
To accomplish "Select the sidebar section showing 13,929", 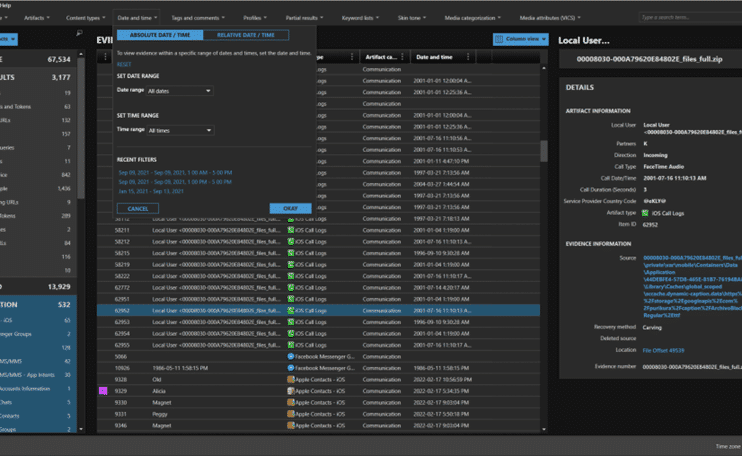I will tap(38, 287).
